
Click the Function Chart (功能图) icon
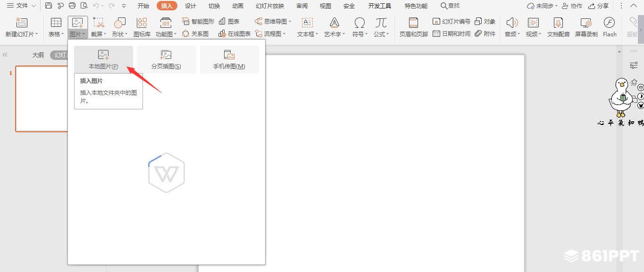coord(166,23)
